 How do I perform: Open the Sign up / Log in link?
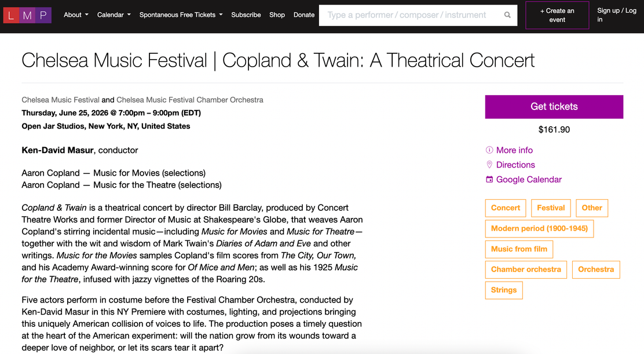[616, 15]
